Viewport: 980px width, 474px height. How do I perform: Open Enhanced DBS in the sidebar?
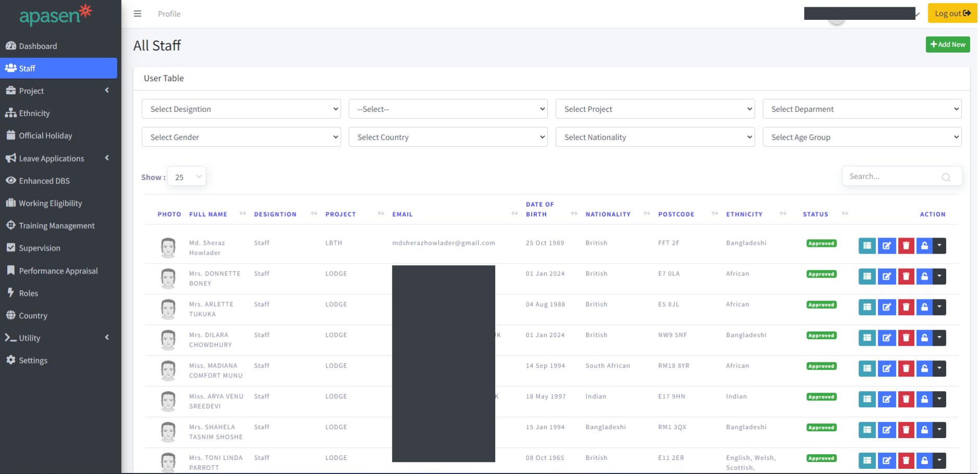pos(44,181)
